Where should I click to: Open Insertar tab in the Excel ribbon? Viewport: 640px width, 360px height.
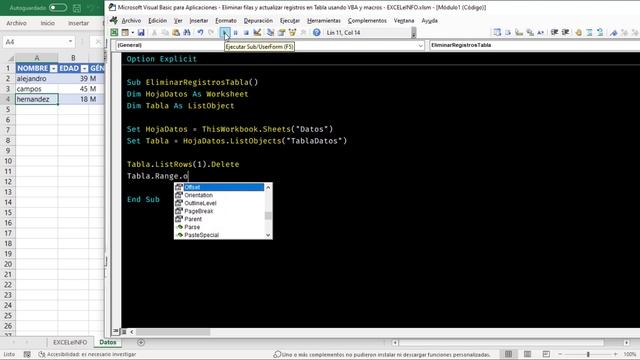coord(78,23)
